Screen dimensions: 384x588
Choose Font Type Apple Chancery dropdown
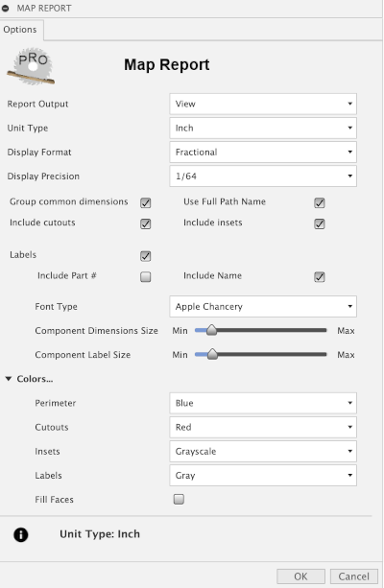pyautogui.click(x=263, y=306)
